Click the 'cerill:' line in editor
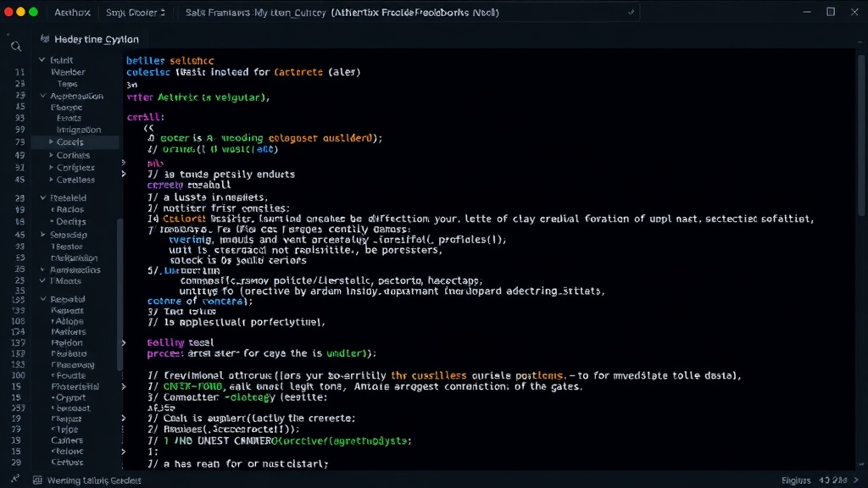 [146, 117]
